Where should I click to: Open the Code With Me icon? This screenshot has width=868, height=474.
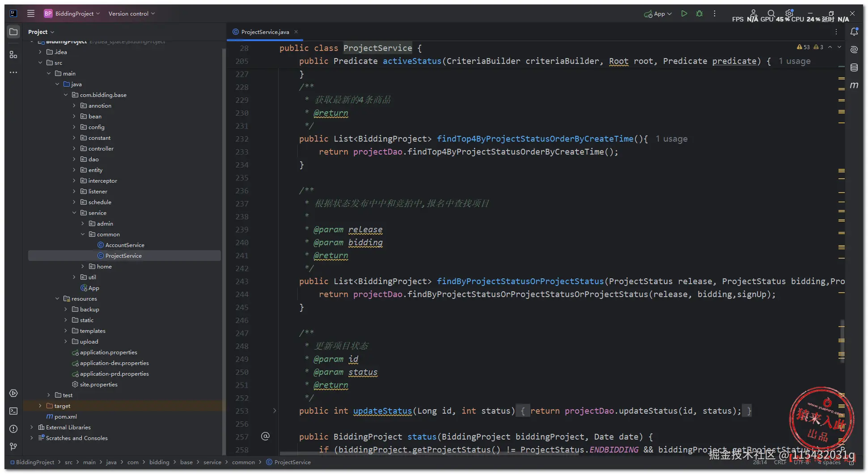tap(754, 13)
